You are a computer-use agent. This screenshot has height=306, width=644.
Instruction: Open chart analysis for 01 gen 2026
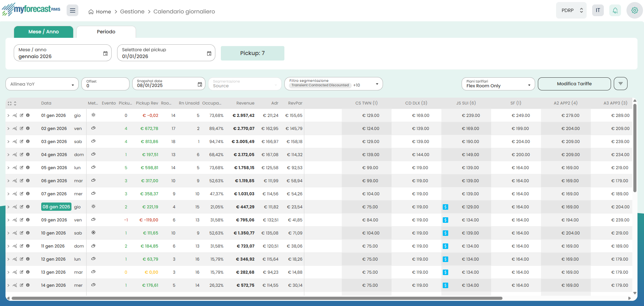click(15, 116)
